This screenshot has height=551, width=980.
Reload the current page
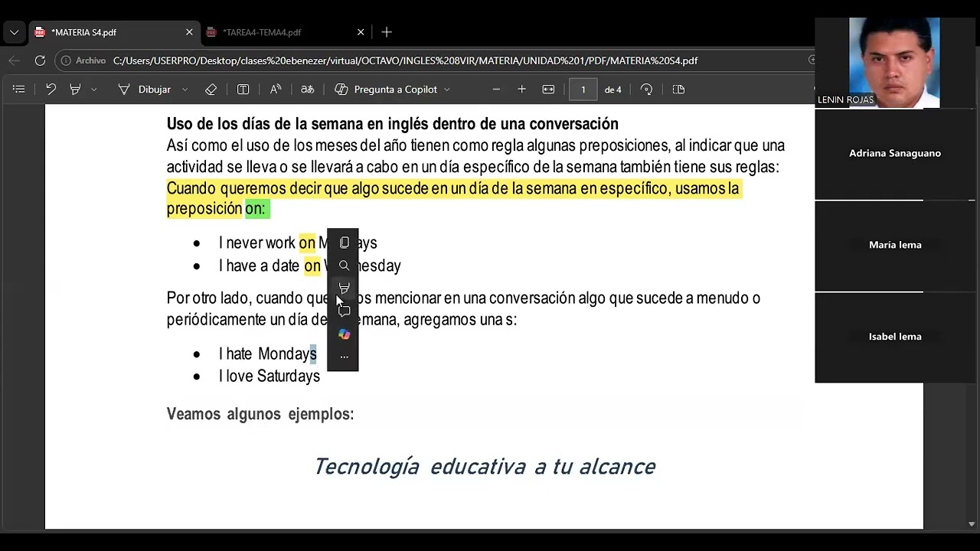click(40, 60)
